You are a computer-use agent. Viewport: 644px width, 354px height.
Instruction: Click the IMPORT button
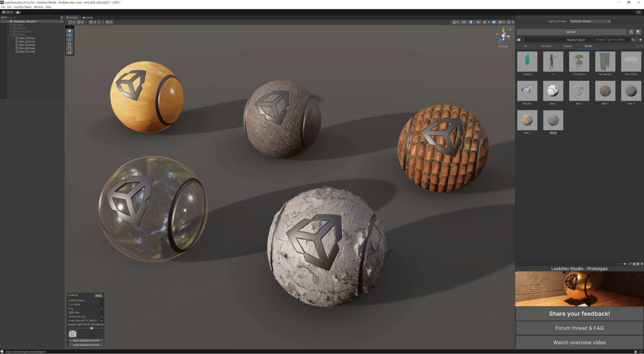[x=571, y=32]
